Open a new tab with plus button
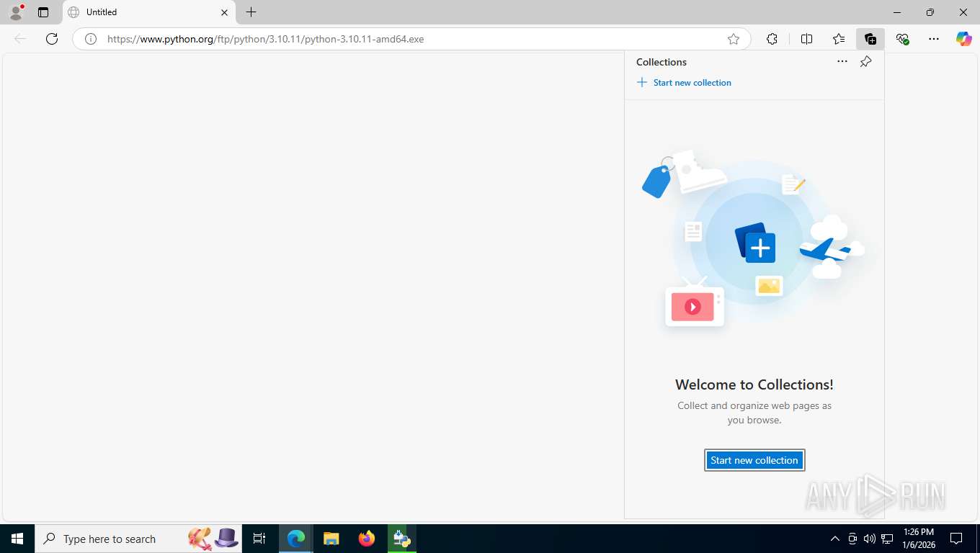 click(x=251, y=12)
